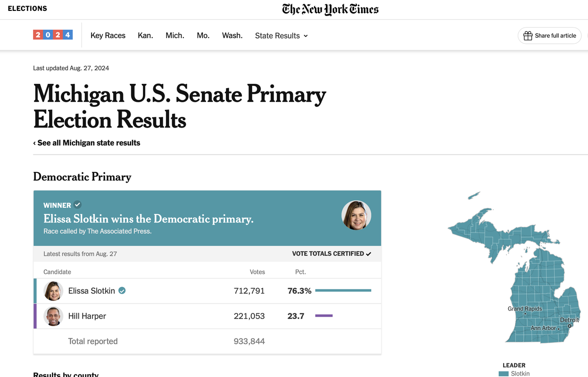This screenshot has width=588, height=377.
Task: Click Elissa Slotkin's small candidate photo
Action: 53,291
